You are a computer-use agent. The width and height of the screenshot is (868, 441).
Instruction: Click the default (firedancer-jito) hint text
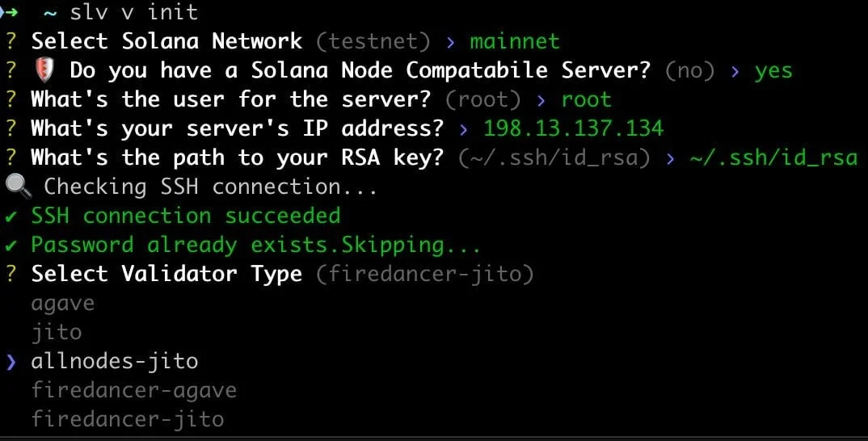[424, 275]
